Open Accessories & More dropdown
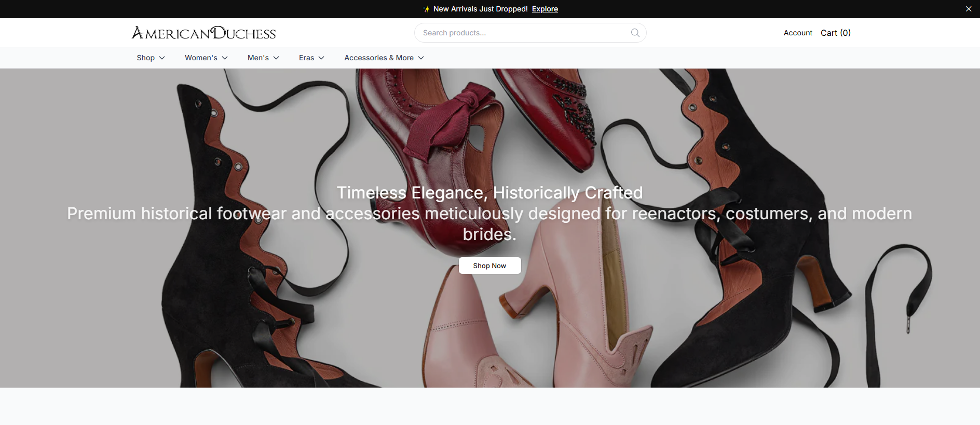 [x=384, y=58]
